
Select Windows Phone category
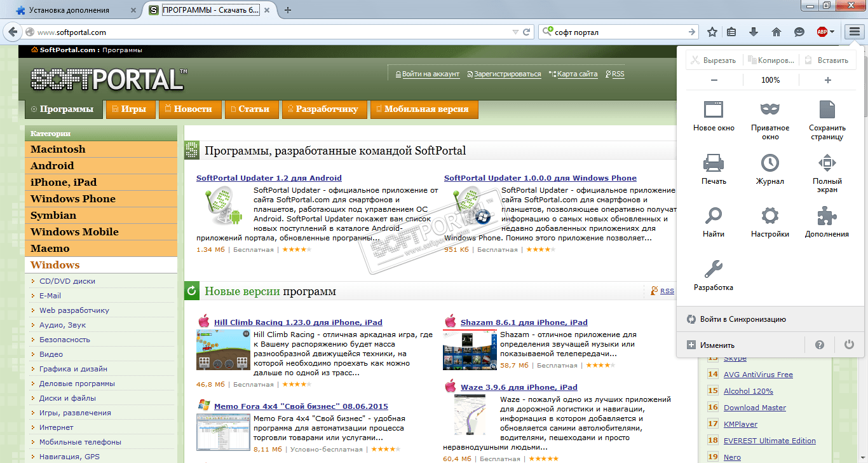pyautogui.click(x=101, y=199)
